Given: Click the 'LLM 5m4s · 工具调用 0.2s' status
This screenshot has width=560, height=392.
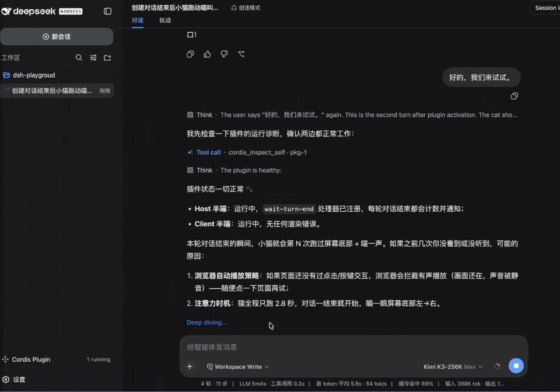Looking at the screenshot, I should point(272,384).
